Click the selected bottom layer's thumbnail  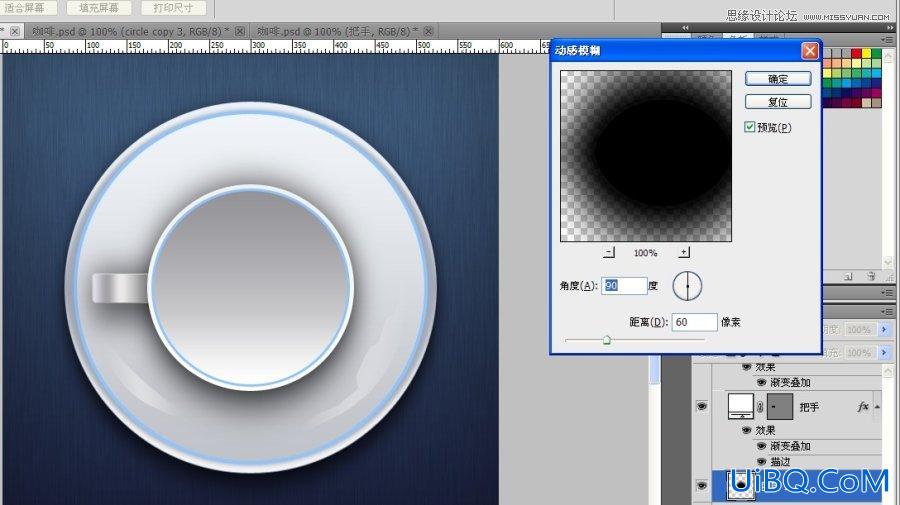[740, 485]
